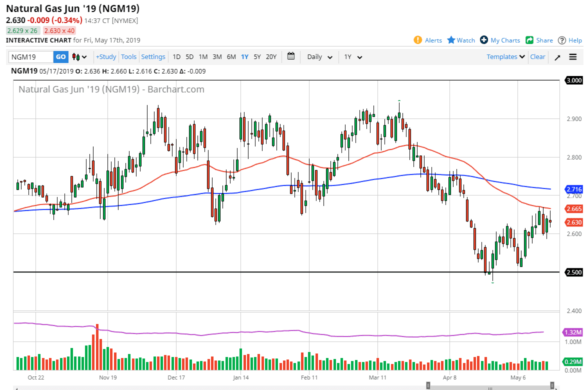Click the green Share icon

529,40
